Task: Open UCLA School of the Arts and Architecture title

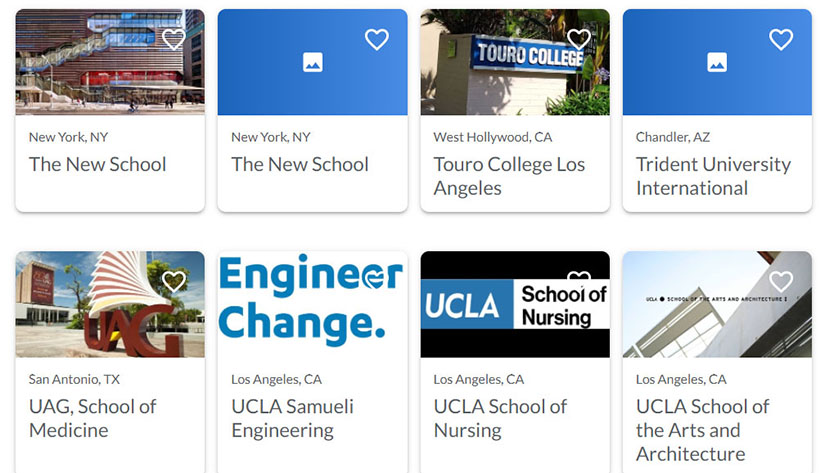Action: click(702, 430)
